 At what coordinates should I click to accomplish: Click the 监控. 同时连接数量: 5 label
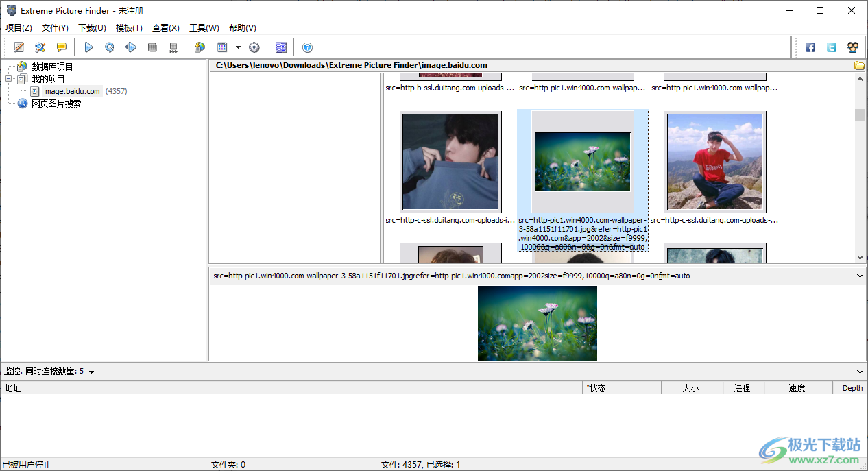(x=44, y=372)
